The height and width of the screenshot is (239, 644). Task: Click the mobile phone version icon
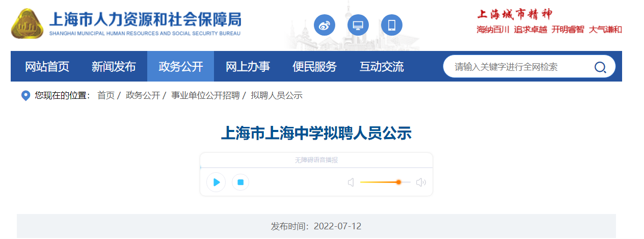coord(392,25)
